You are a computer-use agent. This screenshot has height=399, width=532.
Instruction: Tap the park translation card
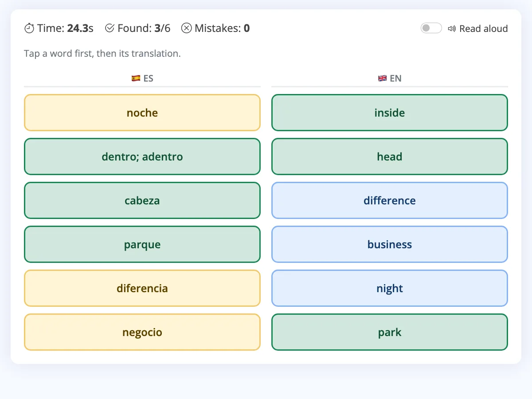point(390,332)
